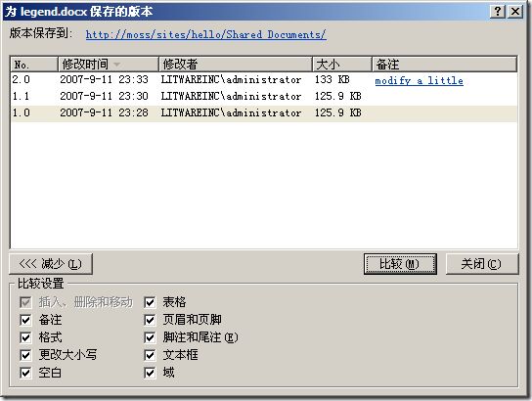
Task: Select version 1.0 in the list
Action: click(x=264, y=113)
